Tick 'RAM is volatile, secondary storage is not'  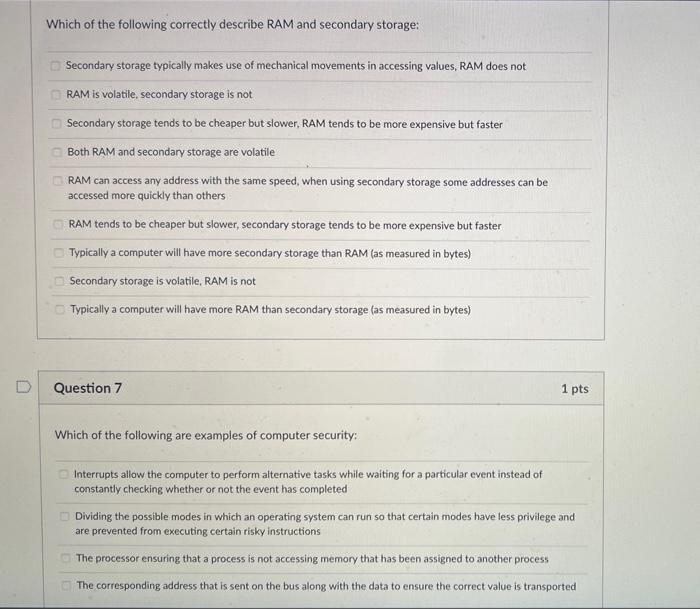click(58, 95)
